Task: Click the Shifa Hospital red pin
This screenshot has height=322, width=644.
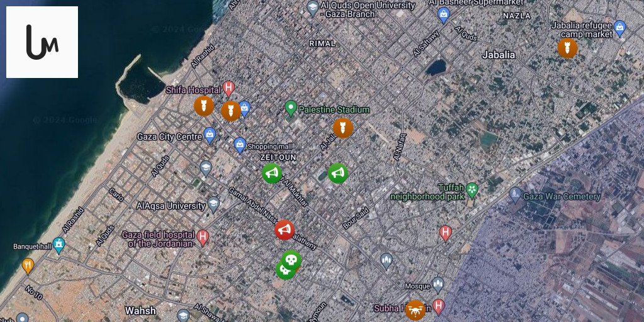Action: (229, 89)
